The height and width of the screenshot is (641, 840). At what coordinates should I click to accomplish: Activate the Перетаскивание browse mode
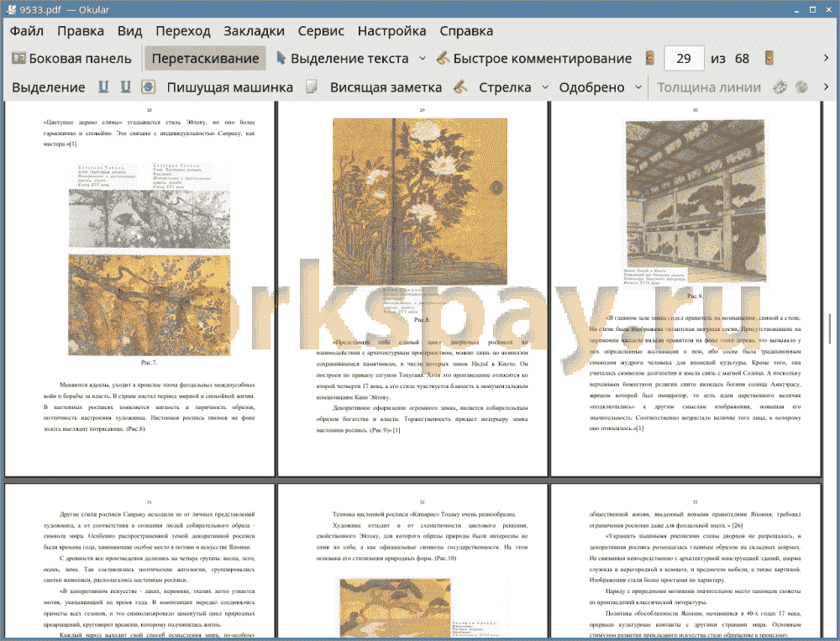[x=205, y=59]
